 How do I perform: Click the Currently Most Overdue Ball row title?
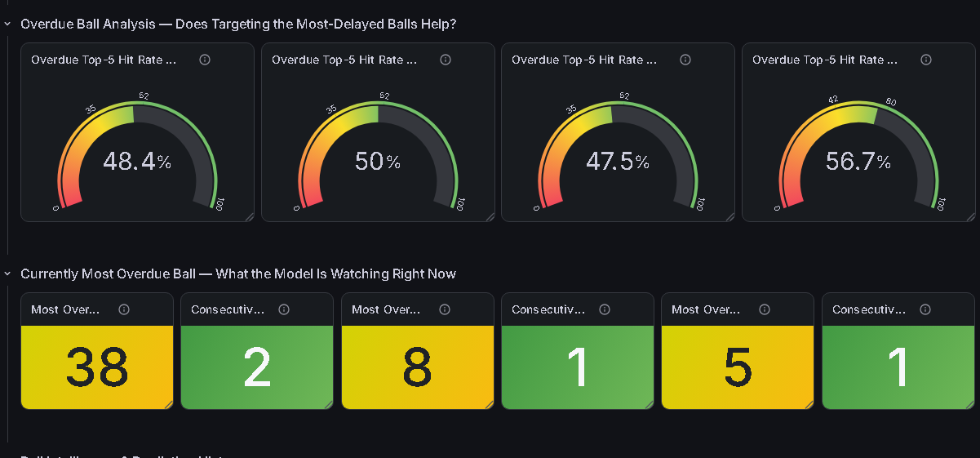click(238, 274)
